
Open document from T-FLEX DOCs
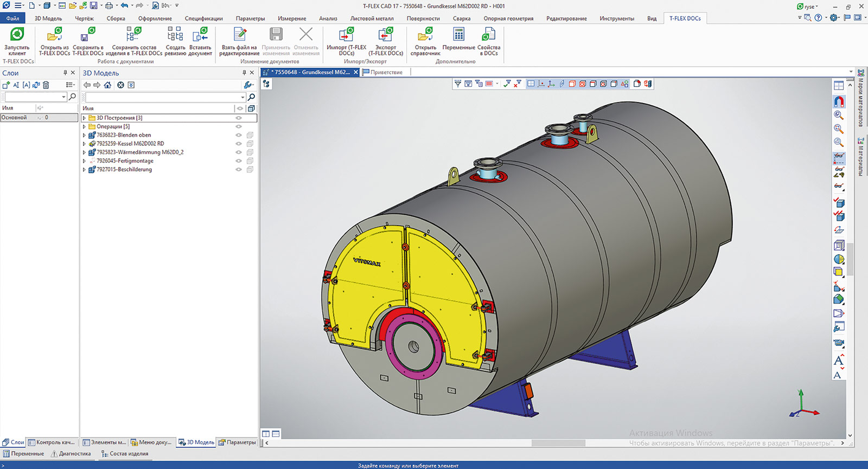point(54,41)
